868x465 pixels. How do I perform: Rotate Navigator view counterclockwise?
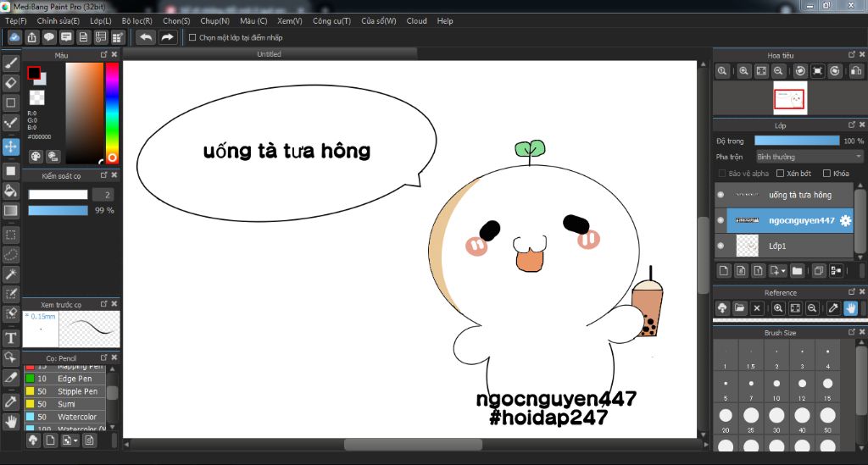coord(800,71)
